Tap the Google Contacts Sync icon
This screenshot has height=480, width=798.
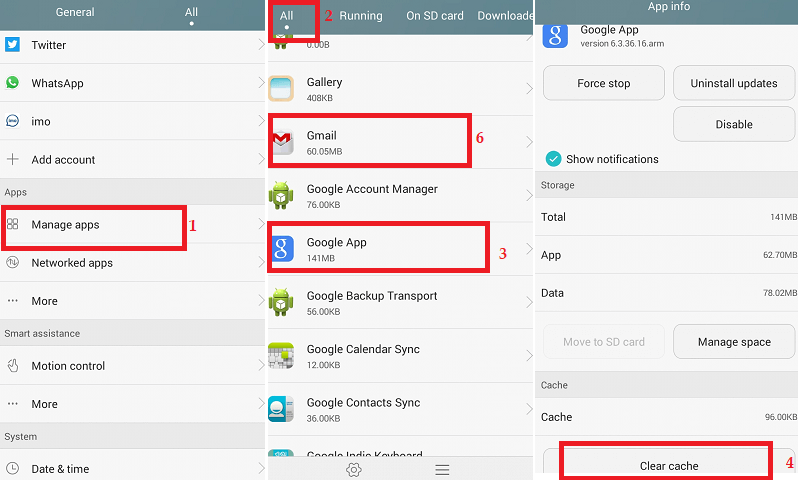point(281,409)
